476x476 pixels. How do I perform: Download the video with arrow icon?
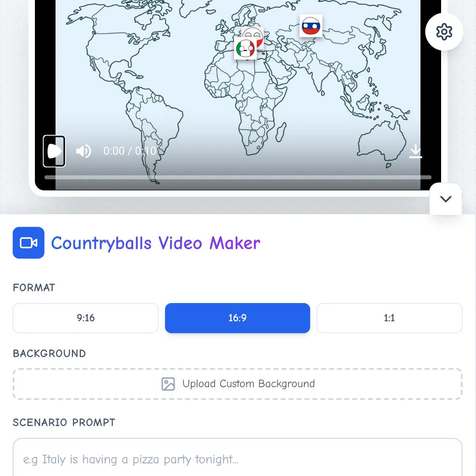(x=415, y=151)
